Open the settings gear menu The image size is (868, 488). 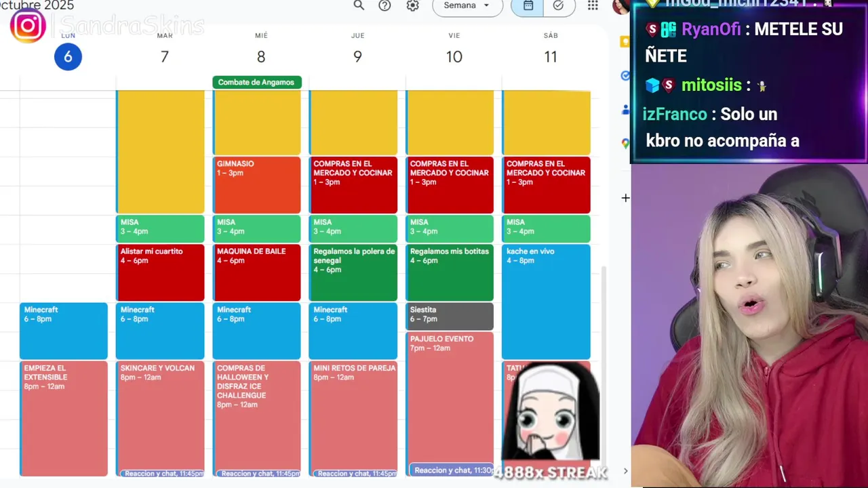point(412,5)
